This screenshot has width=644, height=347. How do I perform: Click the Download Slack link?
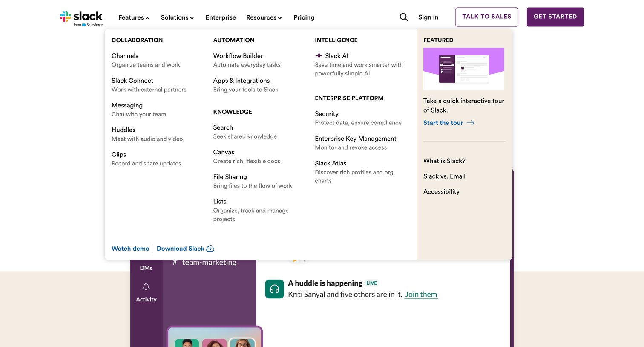pos(185,249)
